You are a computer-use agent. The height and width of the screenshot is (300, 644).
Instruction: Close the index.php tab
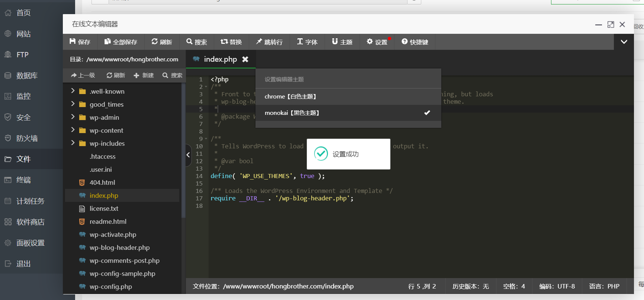click(x=245, y=59)
